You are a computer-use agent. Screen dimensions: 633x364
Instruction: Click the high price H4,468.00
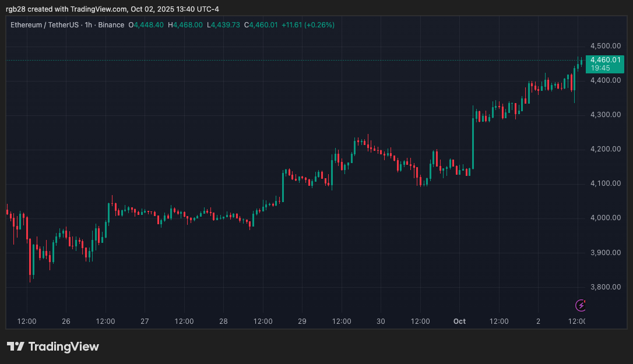tap(185, 25)
